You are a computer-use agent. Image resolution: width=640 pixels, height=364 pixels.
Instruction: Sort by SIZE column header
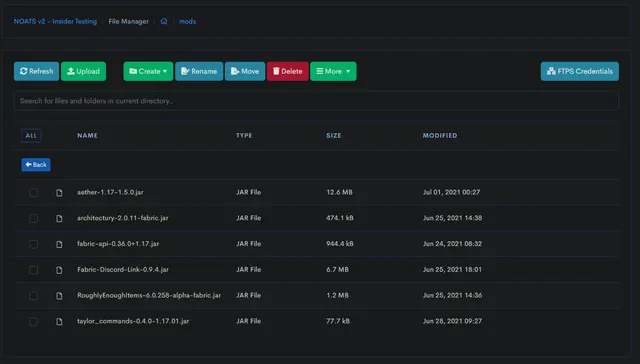[333, 135]
